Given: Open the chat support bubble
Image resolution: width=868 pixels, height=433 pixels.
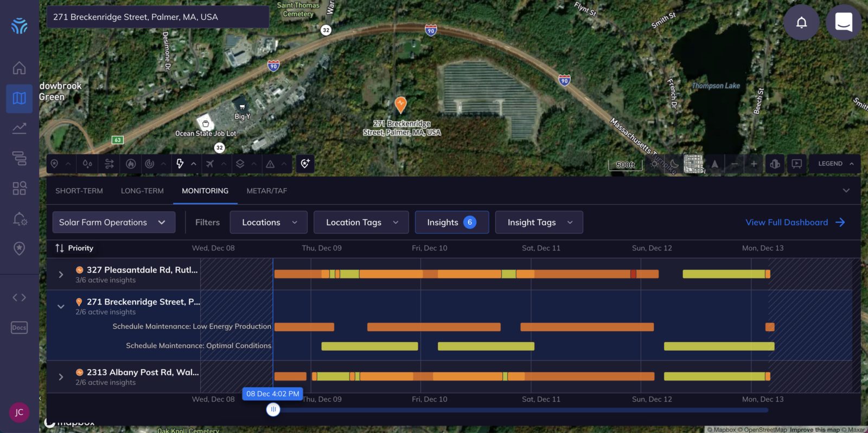Looking at the screenshot, I should tap(844, 22).
